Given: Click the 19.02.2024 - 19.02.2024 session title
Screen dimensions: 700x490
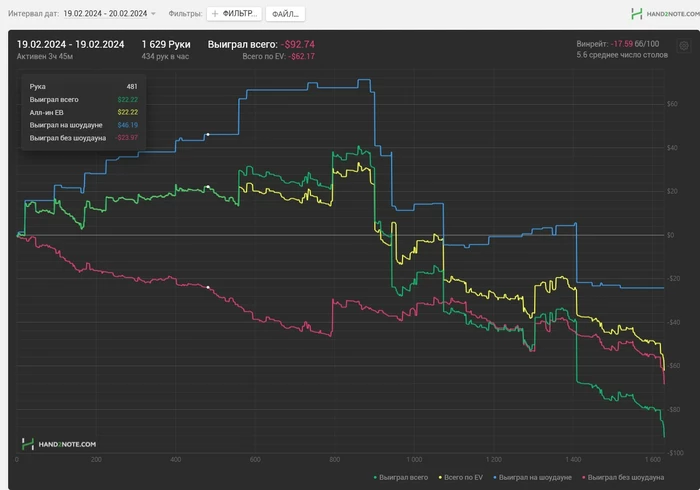Looking at the screenshot, I should pyautogui.click(x=71, y=44).
